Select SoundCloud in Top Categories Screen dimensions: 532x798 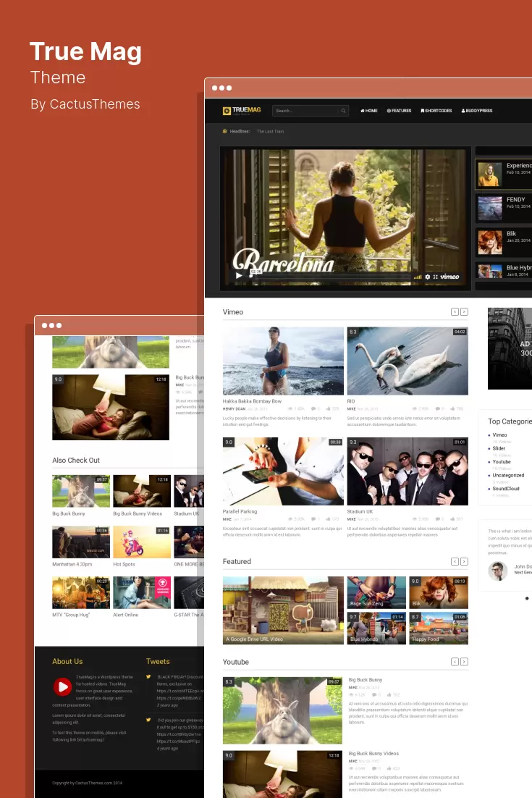506,489
